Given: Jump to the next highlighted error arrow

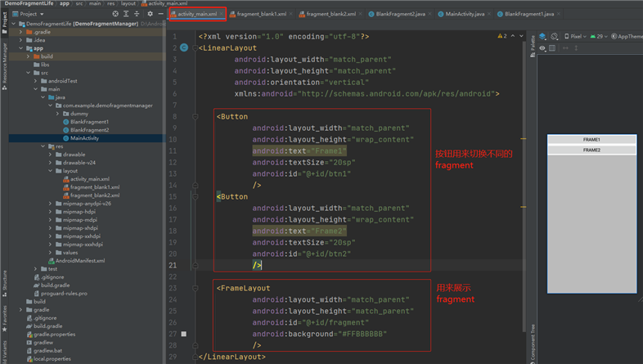Looking at the screenshot, I should 521,36.
